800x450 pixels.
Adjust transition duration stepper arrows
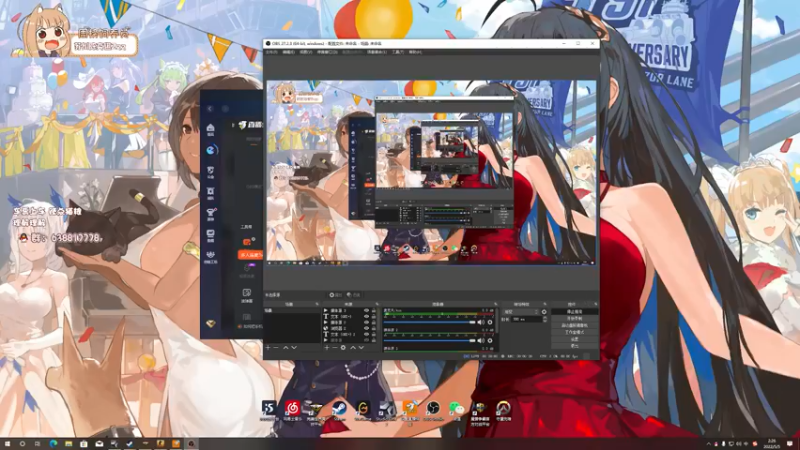[545, 319]
